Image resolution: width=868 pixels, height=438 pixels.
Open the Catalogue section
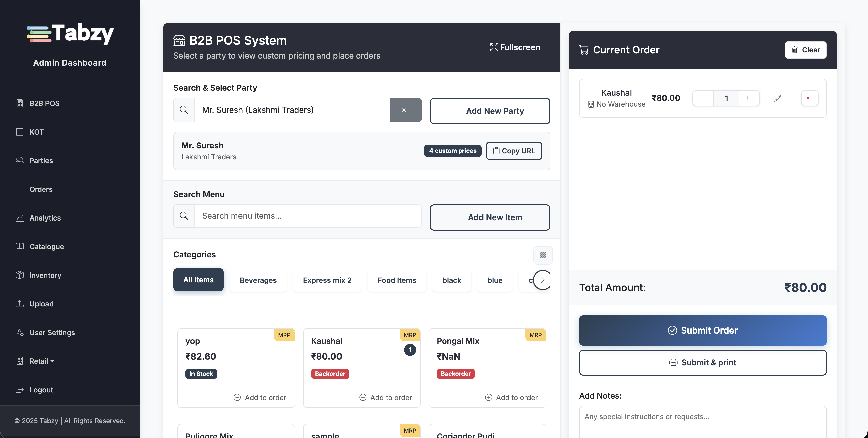pos(46,246)
